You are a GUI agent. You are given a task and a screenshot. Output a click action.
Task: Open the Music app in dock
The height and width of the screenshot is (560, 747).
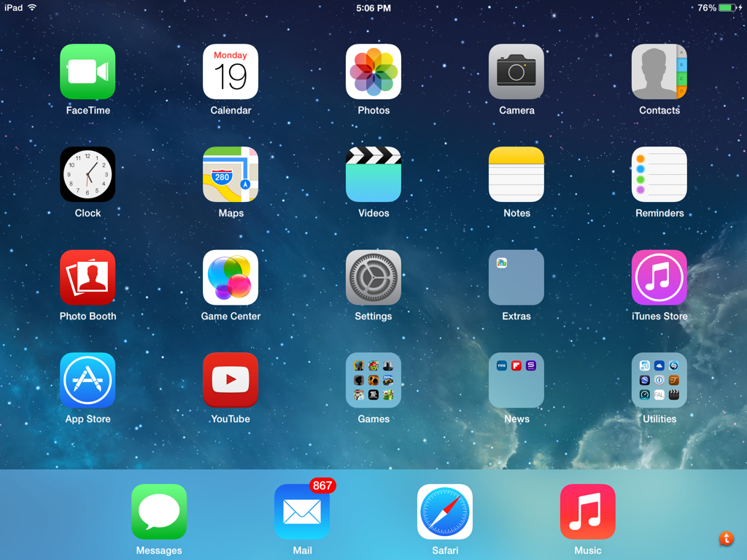588,511
